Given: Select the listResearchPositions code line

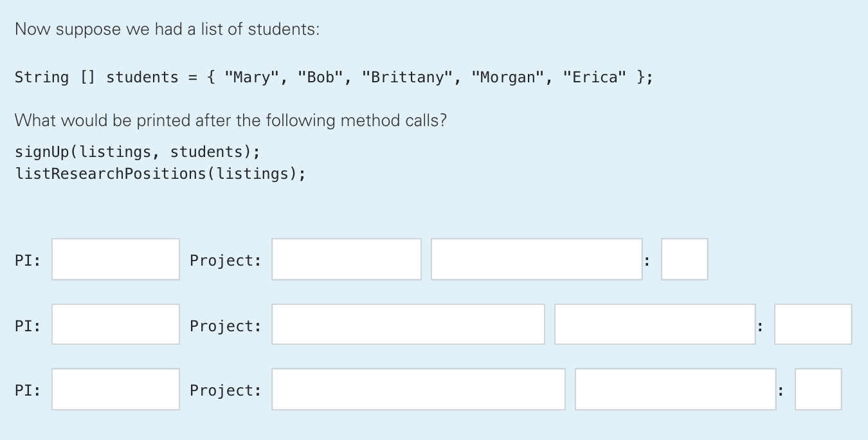Looking at the screenshot, I should (x=161, y=172).
